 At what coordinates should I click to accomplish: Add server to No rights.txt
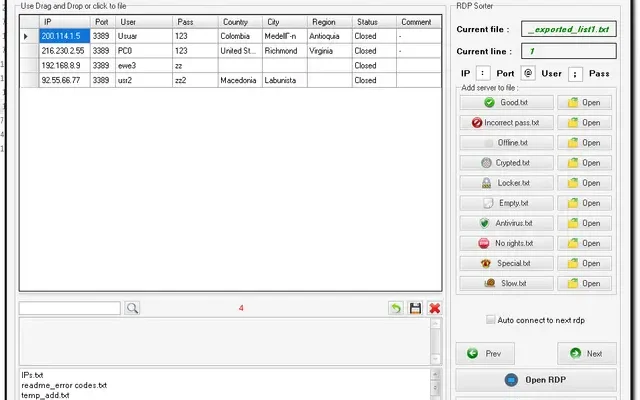point(505,243)
